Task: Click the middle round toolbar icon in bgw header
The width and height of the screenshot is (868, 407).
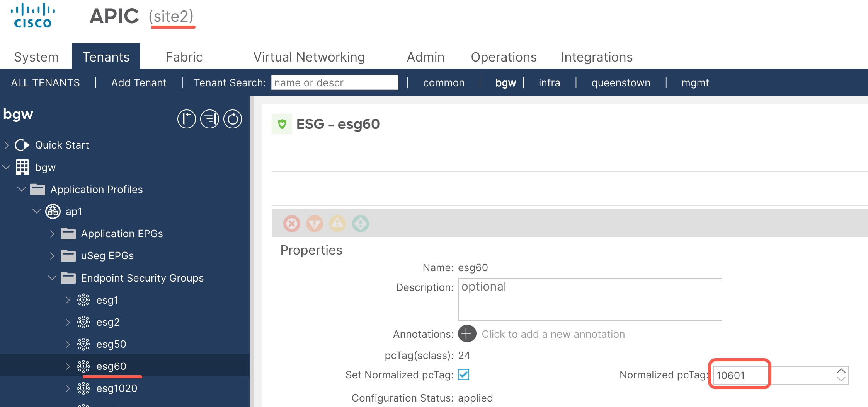Action: tap(210, 119)
